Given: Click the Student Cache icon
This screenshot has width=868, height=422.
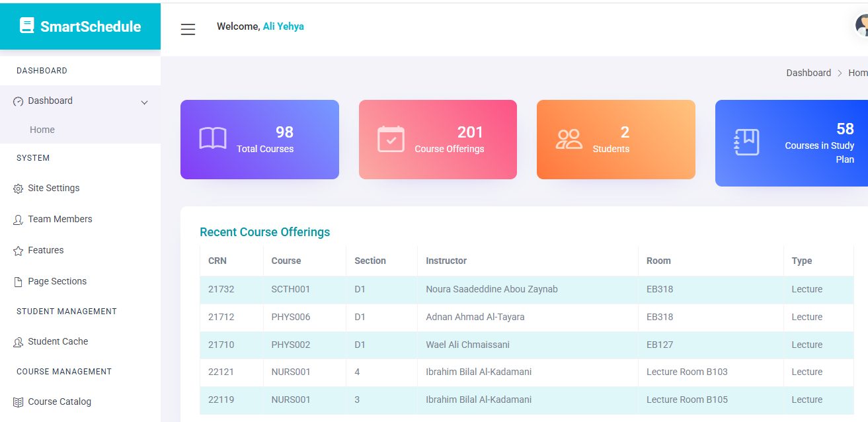Looking at the screenshot, I should coord(19,343).
